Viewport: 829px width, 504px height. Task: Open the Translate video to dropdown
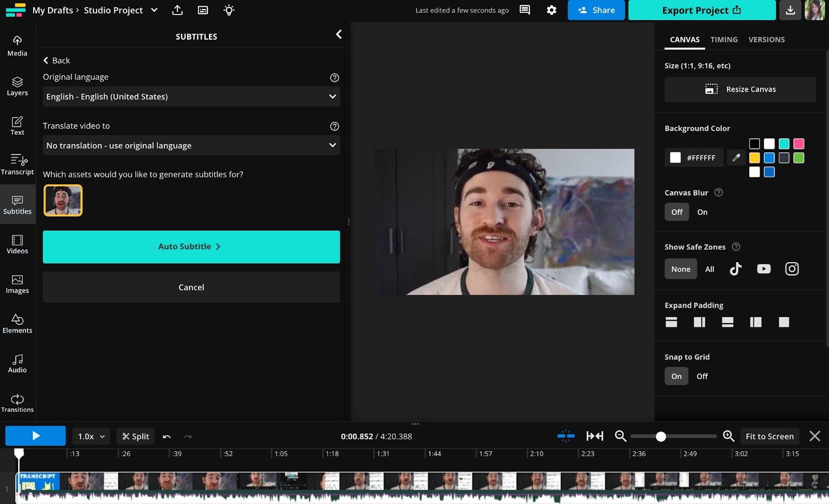click(191, 145)
